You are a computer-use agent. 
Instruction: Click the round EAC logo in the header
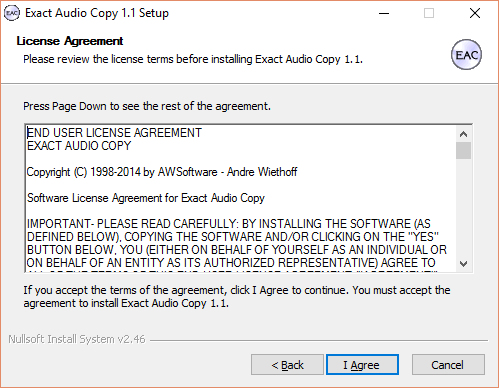(x=466, y=55)
